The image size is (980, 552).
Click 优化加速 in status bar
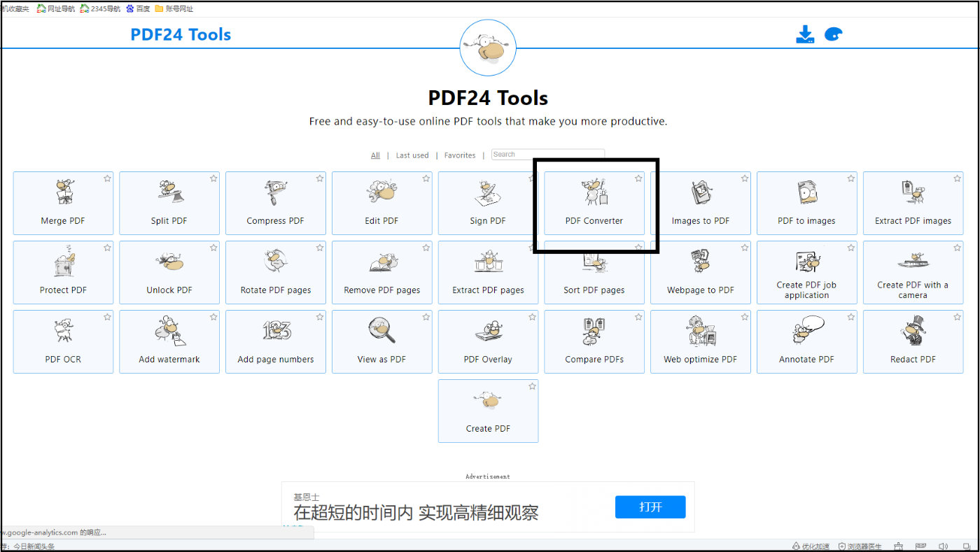pos(811,546)
